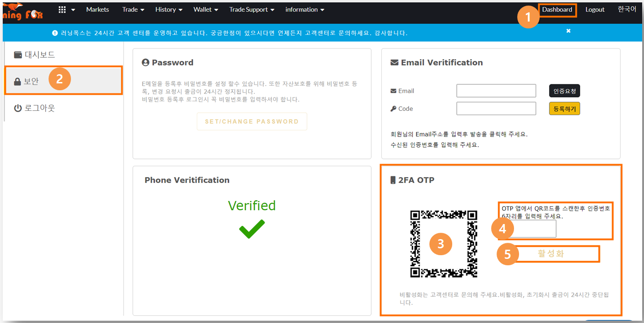The image size is (644, 323).
Task: Open the Trade dropdown menu
Action: pos(133,9)
